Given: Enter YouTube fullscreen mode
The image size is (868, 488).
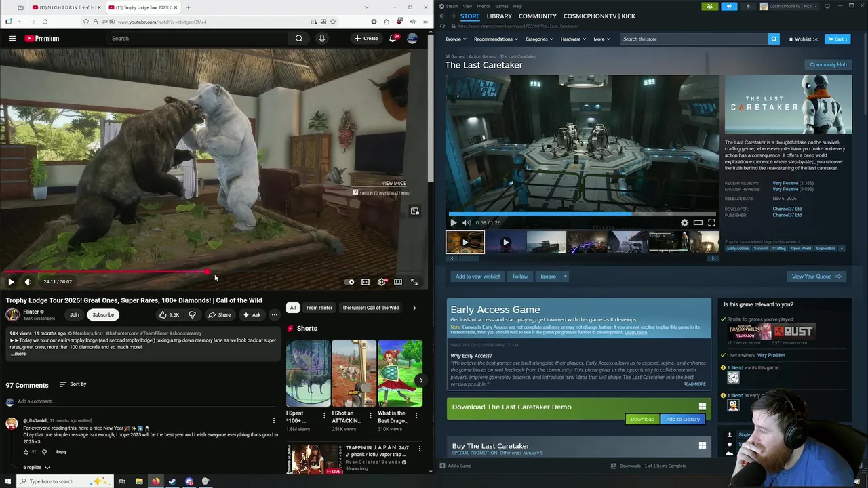Looking at the screenshot, I should tap(414, 282).
